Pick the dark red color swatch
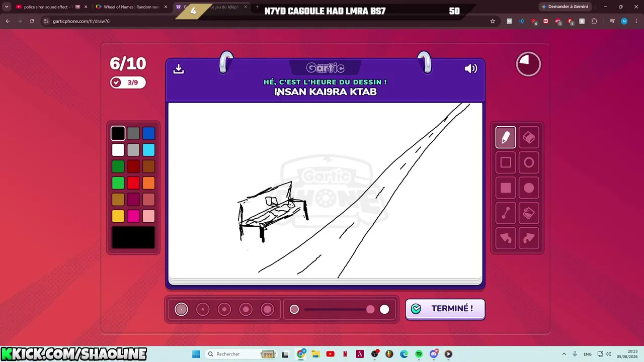 (x=133, y=166)
